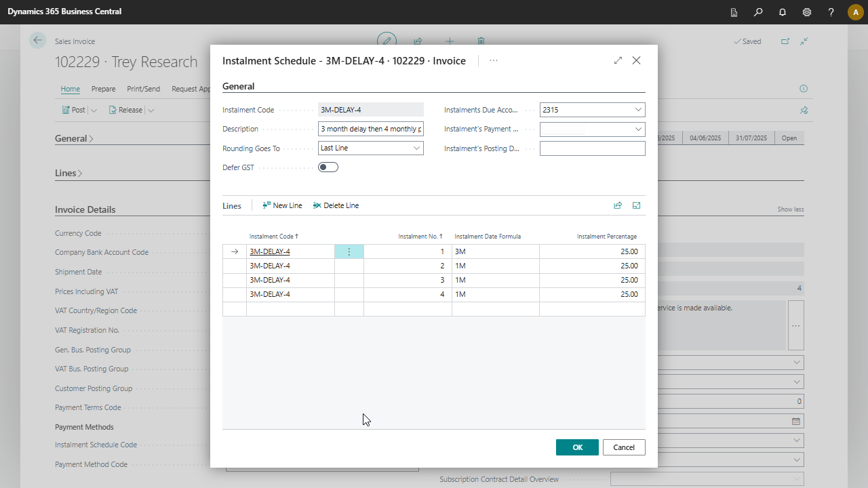
Task: Open the more options ellipsis in dialog title
Action: [x=494, y=60]
